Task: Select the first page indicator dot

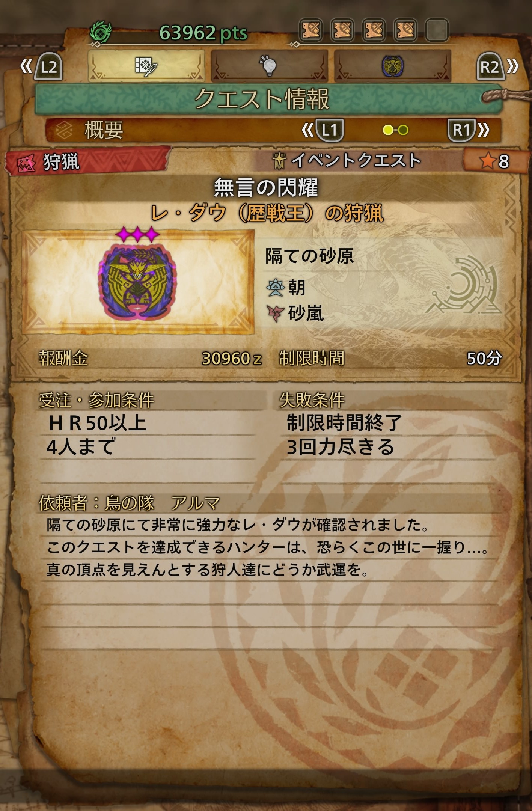Action: click(x=388, y=130)
